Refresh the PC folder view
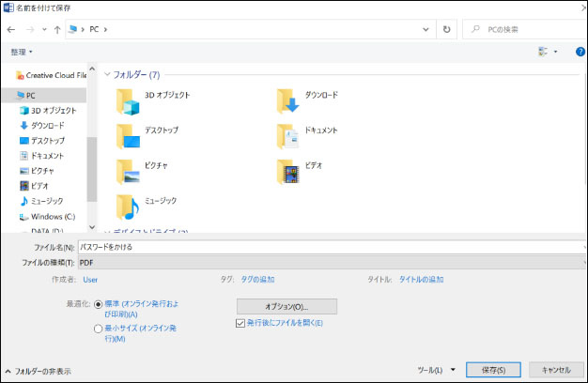The width and height of the screenshot is (588, 383). pyautogui.click(x=446, y=29)
